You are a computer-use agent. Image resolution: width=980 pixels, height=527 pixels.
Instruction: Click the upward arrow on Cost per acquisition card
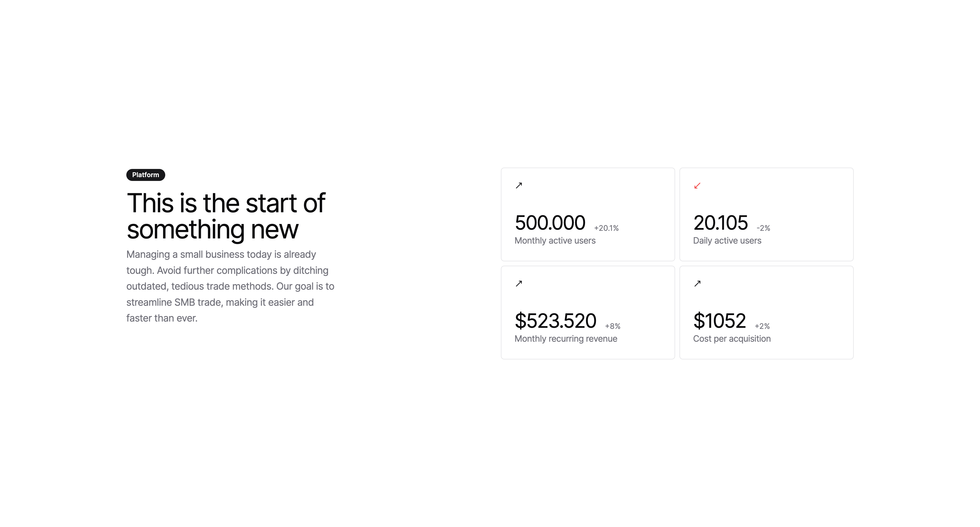(x=697, y=284)
